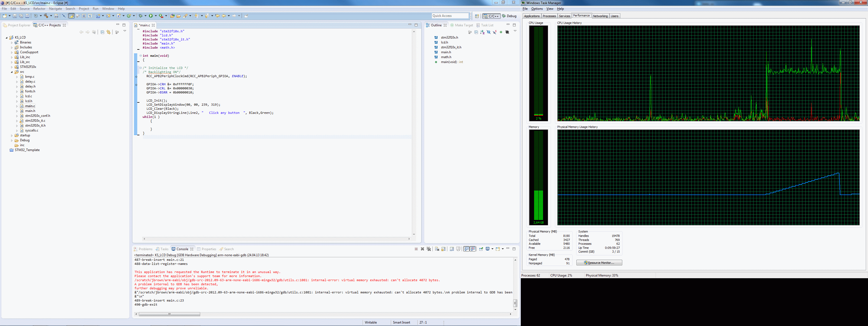Viewport: 868px width, 326px height.
Task: Open Outline view menu triangle
Action: point(515,31)
